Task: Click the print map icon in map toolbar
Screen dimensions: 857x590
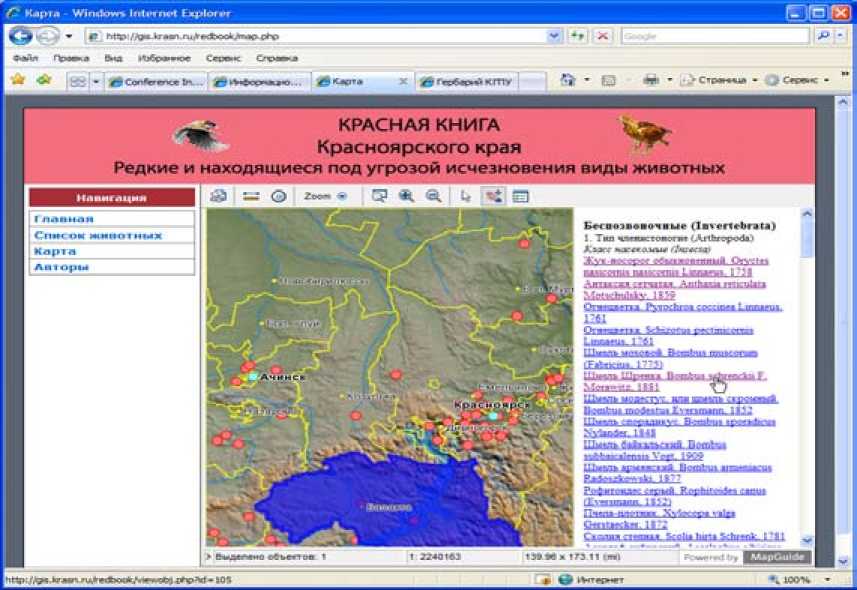Action: tap(219, 196)
